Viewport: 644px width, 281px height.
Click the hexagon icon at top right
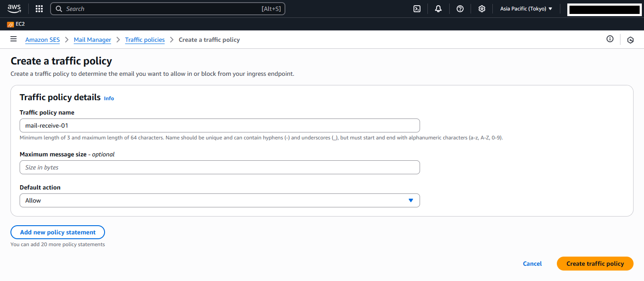(630, 40)
